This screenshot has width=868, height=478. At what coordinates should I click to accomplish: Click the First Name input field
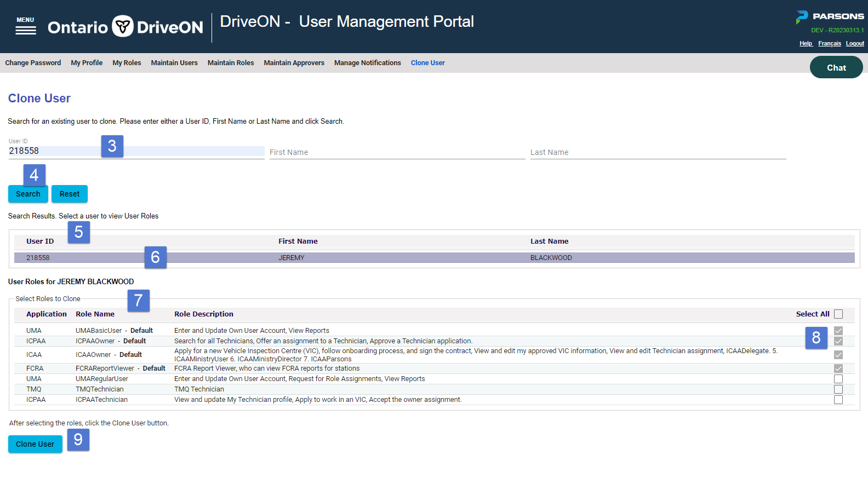tap(397, 152)
